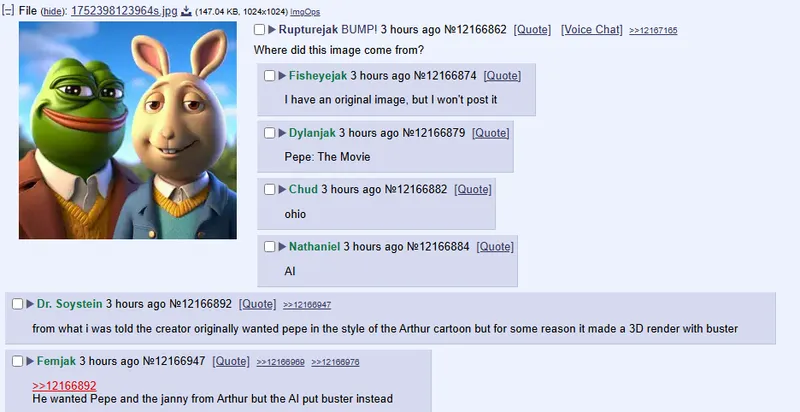Viewport: 800px width, 412px height.
Task: Open Voice Chat on the Rupturejak post
Action: (x=592, y=30)
